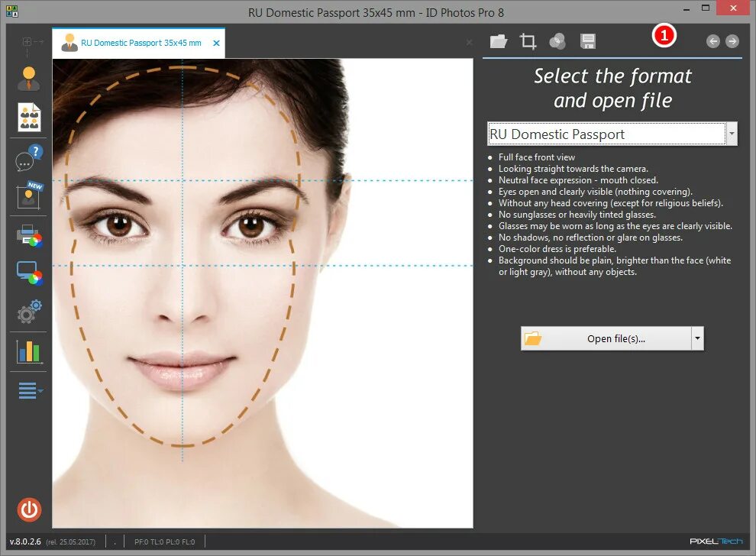Open the gears settings icon
This screenshot has height=556, width=756.
click(x=29, y=311)
